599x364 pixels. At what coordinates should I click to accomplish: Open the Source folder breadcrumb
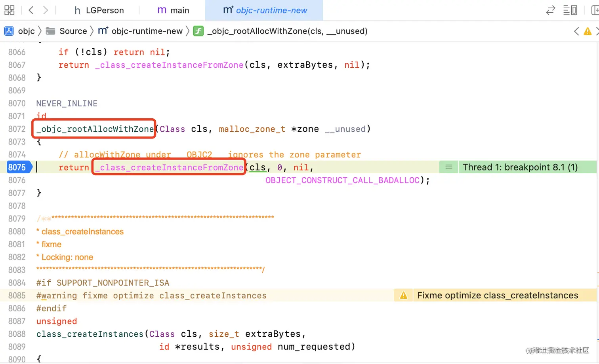click(x=73, y=31)
